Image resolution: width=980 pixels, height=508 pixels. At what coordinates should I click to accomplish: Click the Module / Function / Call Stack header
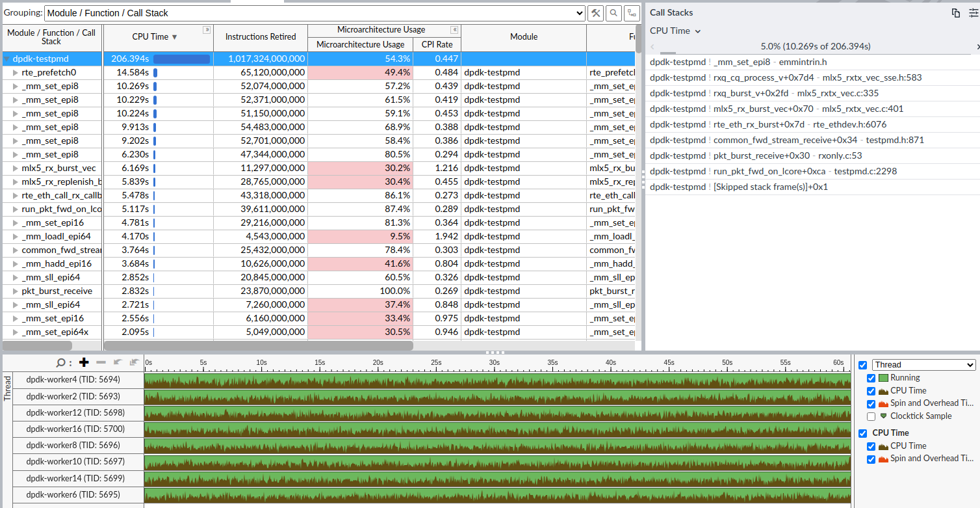click(x=51, y=37)
